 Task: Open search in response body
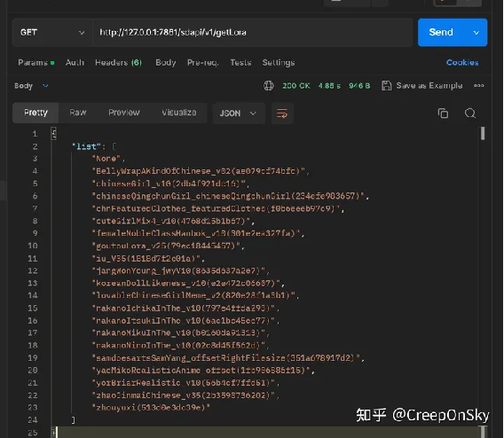click(x=470, y=113)
